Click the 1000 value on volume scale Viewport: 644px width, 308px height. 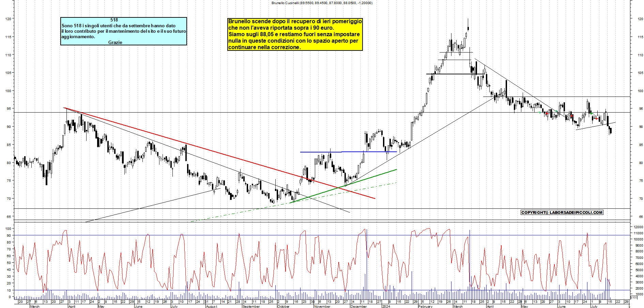click(639, 294)
